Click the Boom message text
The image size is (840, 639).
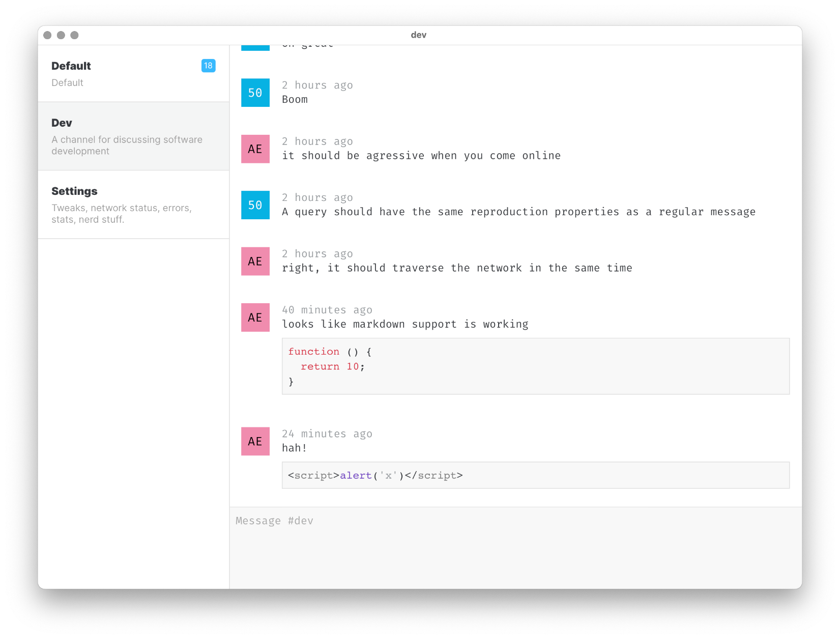tap(295, 100)
